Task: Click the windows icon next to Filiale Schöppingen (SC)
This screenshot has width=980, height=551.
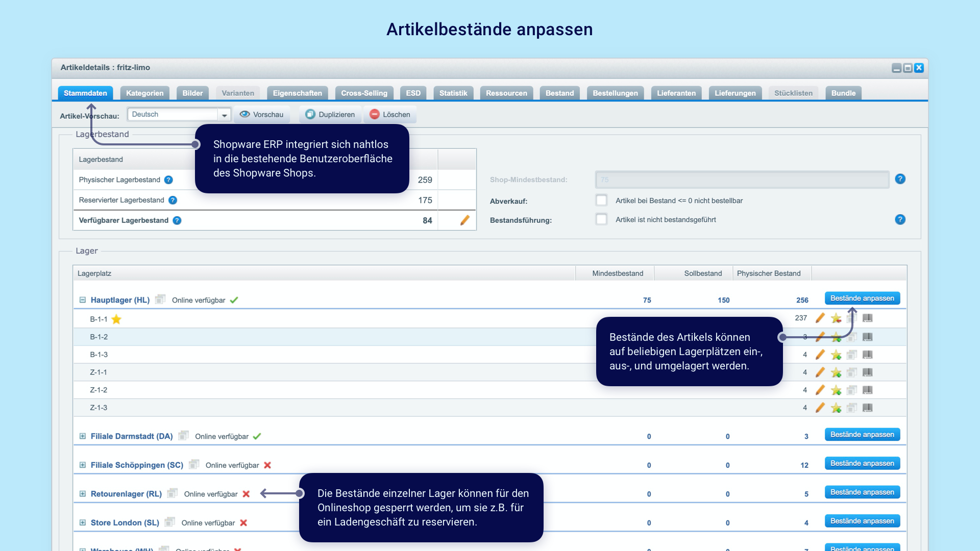Action: (194, 464)
